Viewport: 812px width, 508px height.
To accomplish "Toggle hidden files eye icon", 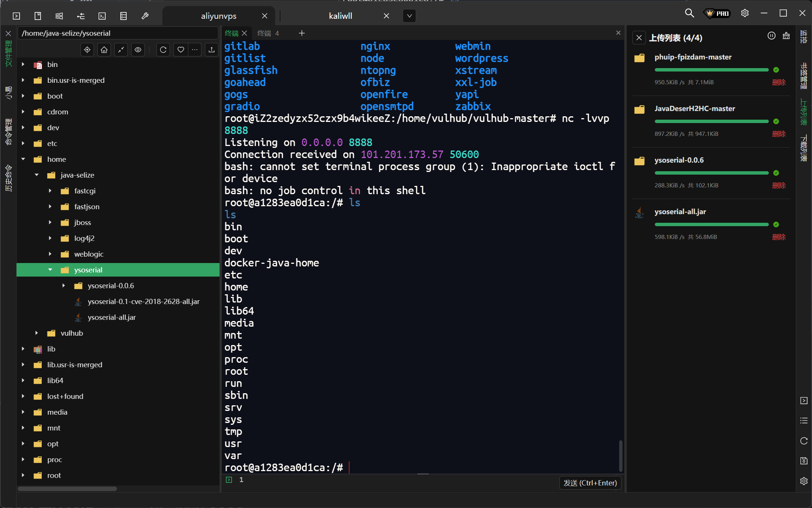I will pyautogui.click(x=138, y=50).
